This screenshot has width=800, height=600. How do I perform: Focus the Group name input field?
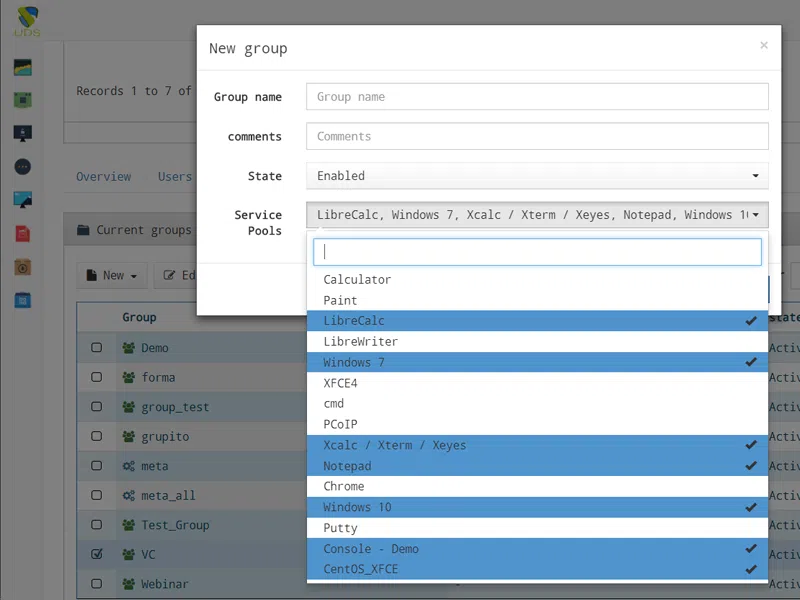[x=537, y=96]
